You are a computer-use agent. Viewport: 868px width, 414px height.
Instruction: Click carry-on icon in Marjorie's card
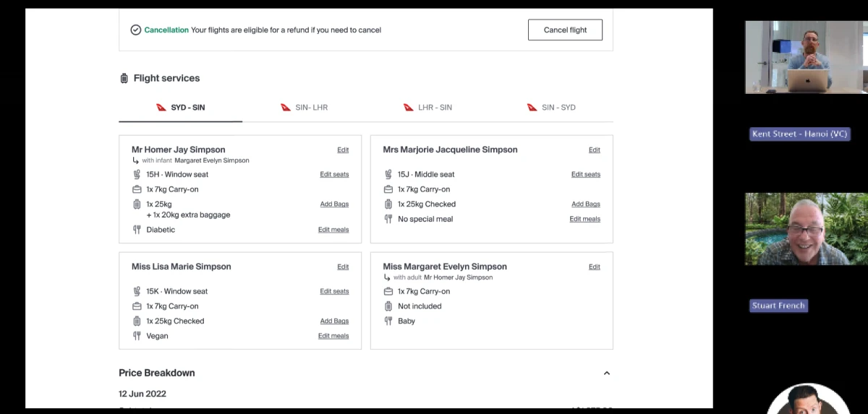coord(388,189)
